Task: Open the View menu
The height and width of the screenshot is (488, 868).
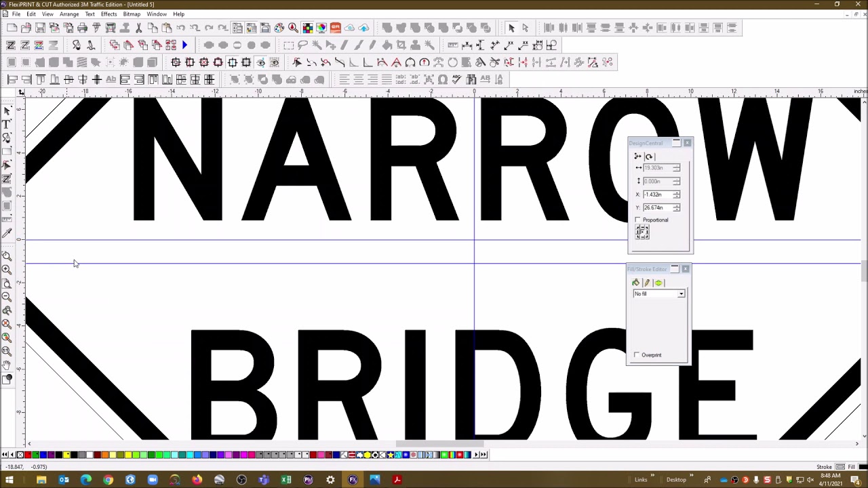Action: [47, 14]
